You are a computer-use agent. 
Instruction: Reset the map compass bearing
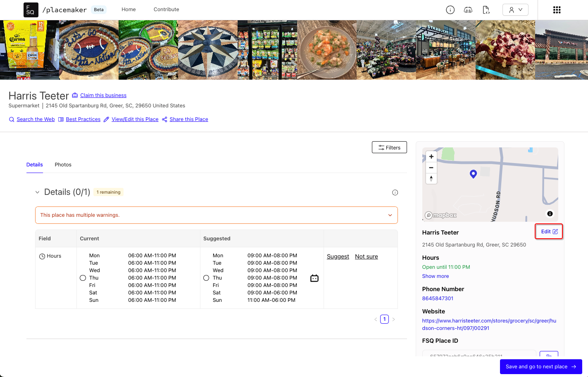point(431,178)
